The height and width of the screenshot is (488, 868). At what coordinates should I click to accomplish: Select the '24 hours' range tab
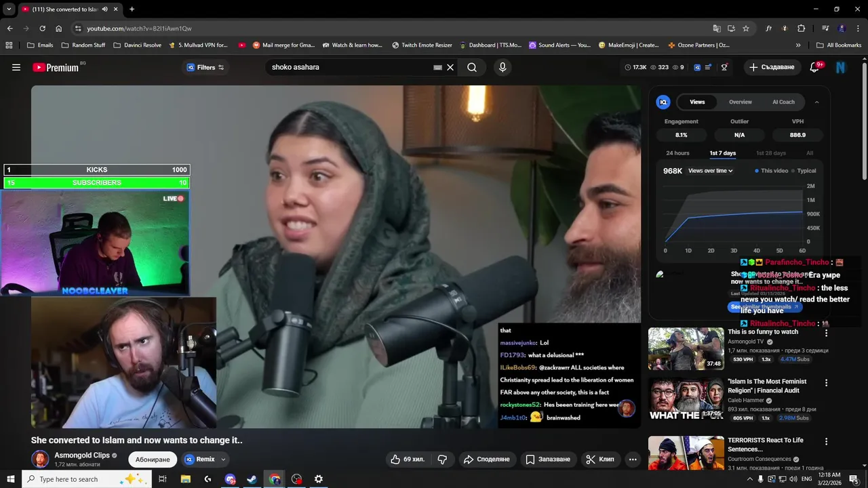tap(677, 153)
